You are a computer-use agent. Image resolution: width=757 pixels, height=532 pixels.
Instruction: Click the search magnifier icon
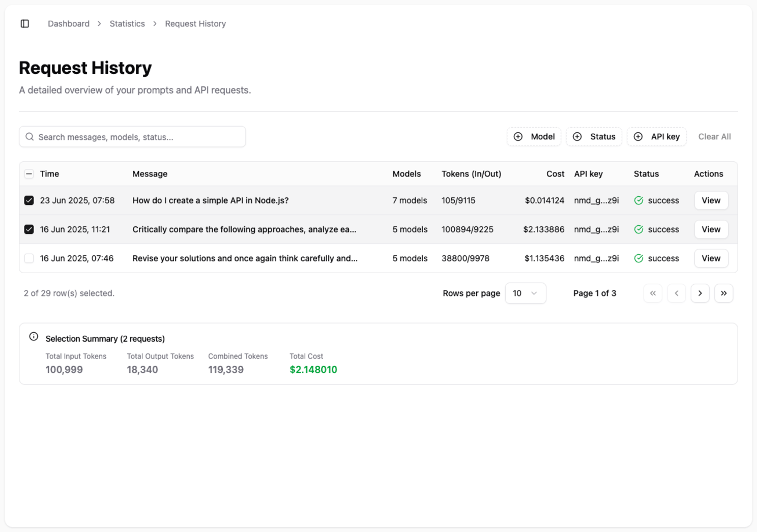pyautogui.click(x=30, y=137)
